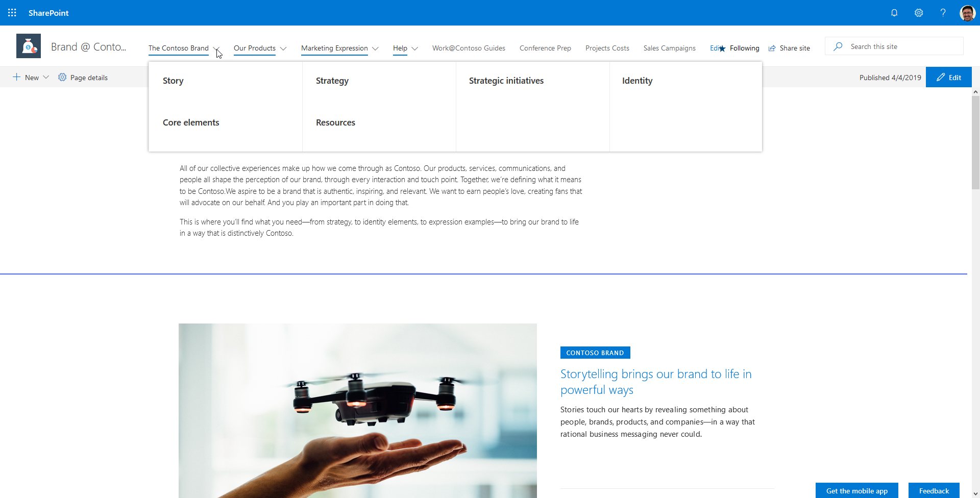Click the Feedback button
The width and height of the screenshot is (980, 498).
(934, 490)
